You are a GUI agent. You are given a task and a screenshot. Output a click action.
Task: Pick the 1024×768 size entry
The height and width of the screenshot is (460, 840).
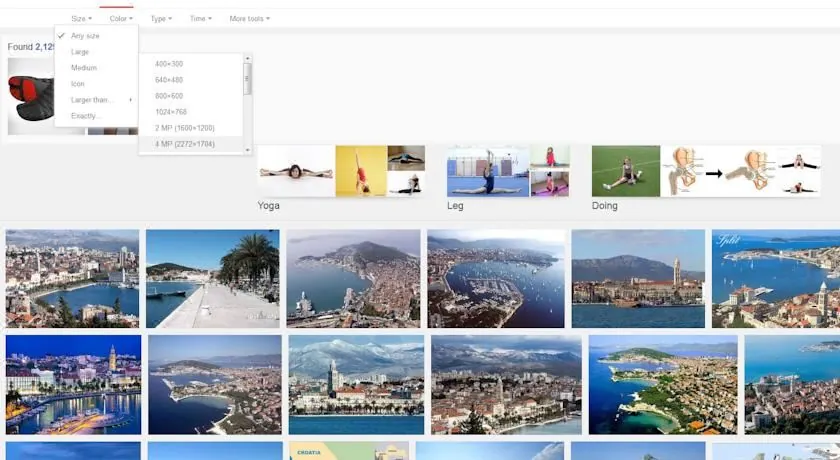pyautogui.click(x=191, y=112)
